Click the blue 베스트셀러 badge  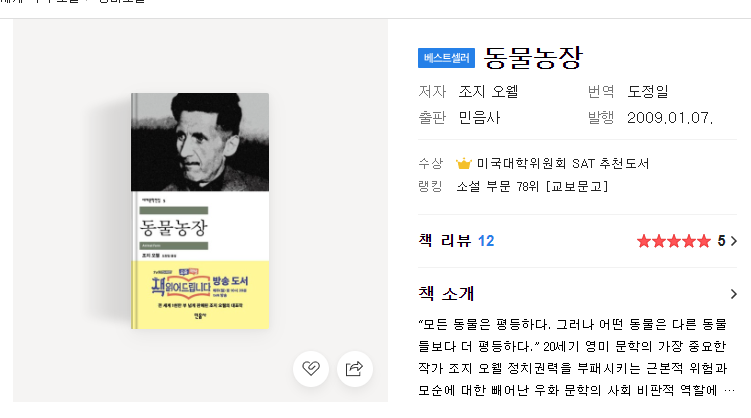[x=446, y=57]
